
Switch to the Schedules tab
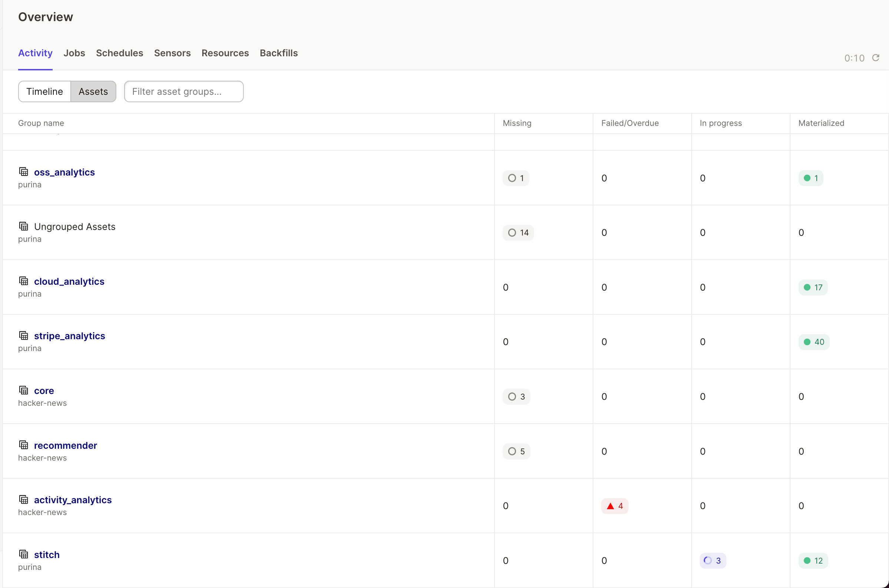tap(120, 53)
